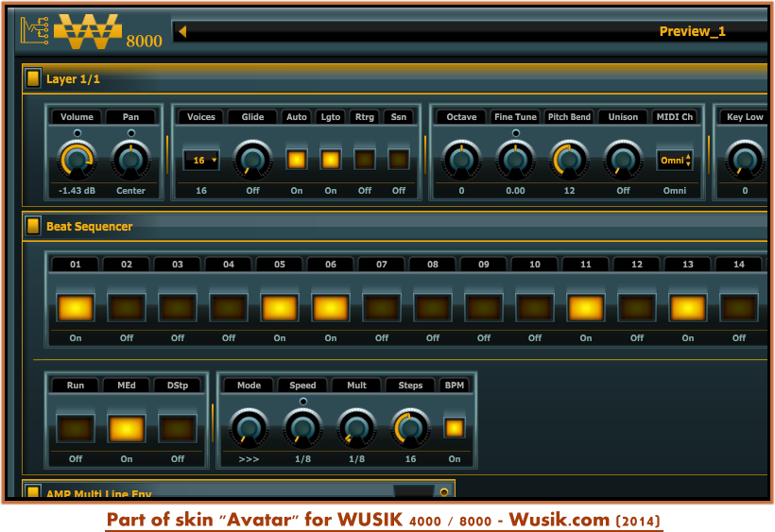Click the previous preset arrow

point(182,31)
